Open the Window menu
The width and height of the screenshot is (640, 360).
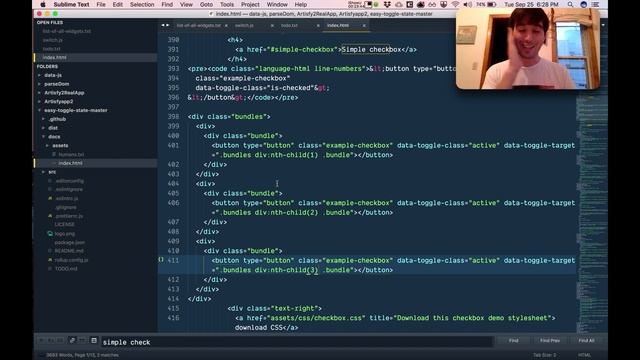277,4
